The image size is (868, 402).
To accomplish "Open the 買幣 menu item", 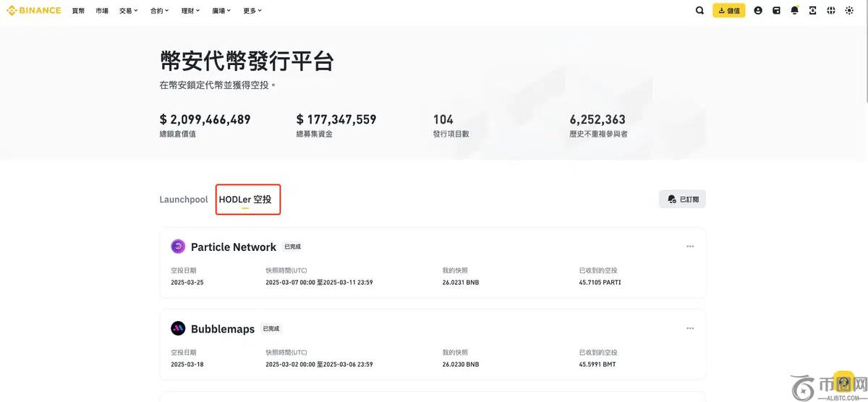I will pos(78,11).
